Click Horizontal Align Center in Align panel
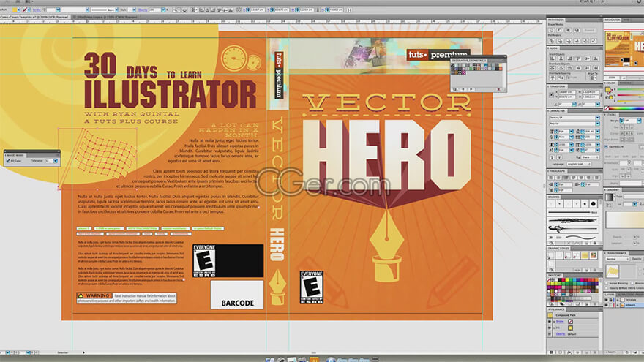This screenshot has height=362, width=644. point(561,59)
